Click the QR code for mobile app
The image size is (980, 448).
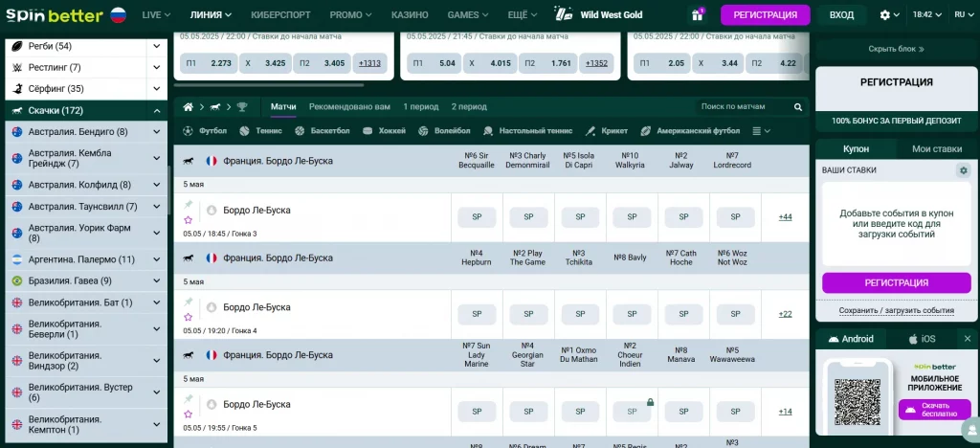tap(857, 402)
